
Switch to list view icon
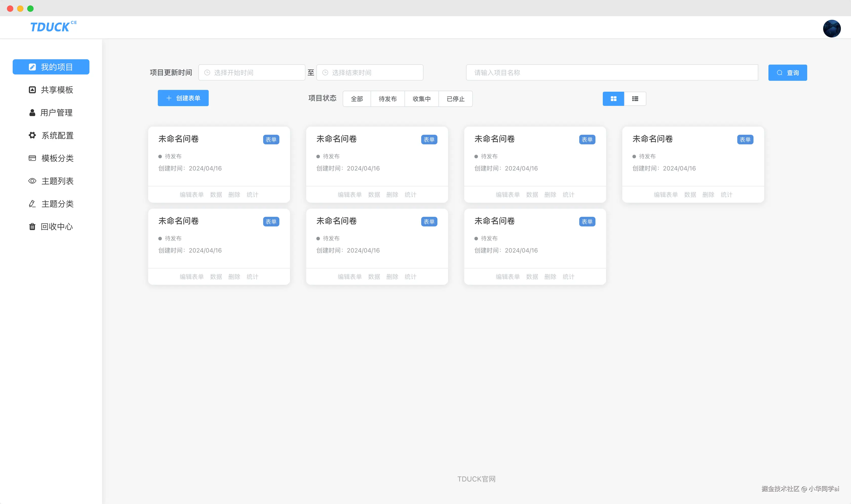tap(635, 99)
